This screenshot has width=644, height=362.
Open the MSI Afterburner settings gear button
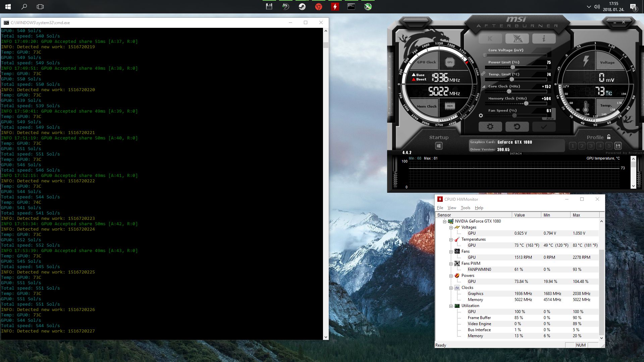(x=490, y=127)
